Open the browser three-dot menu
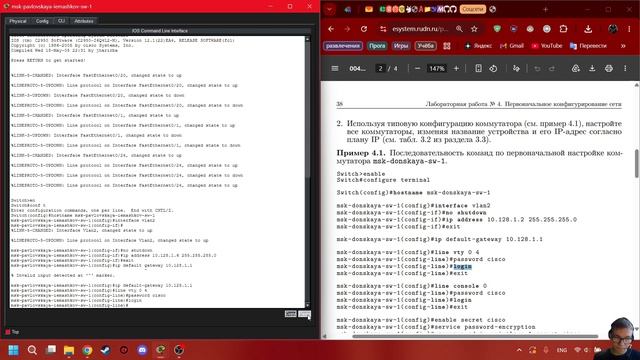The width and height of the screenshot is (640, 360). coord(629,29)
